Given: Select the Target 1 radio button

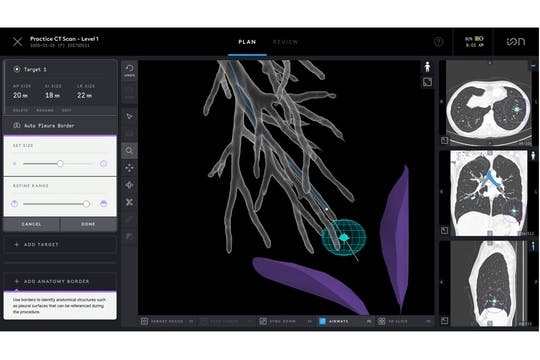Looking at the screenshot, I should [x=17, y=69].
